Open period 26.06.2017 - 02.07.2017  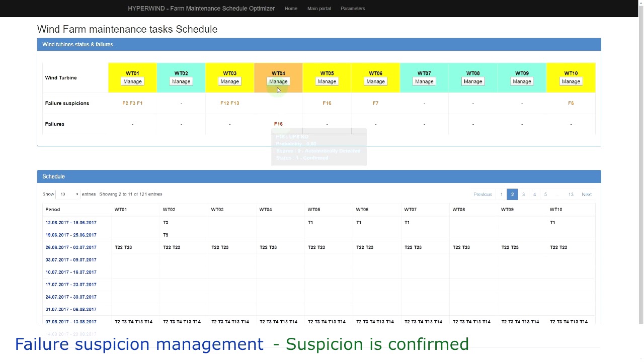click(x=71, y=247)
